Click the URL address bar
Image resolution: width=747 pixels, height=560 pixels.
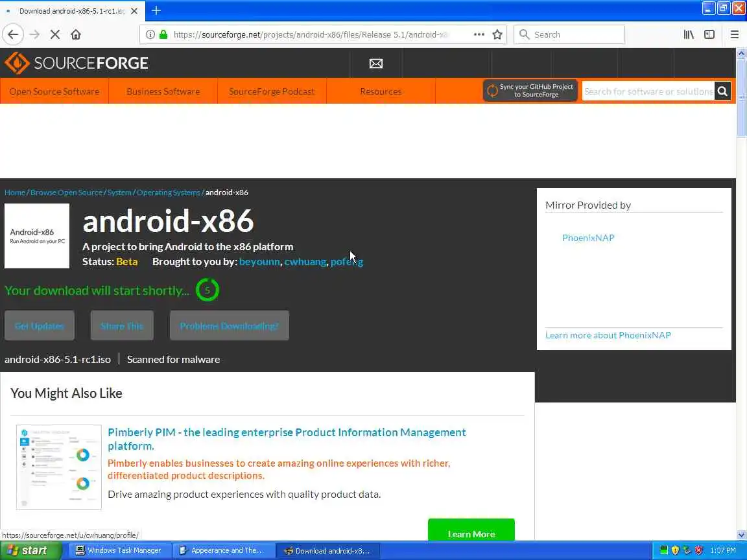[x=310, y=34]
